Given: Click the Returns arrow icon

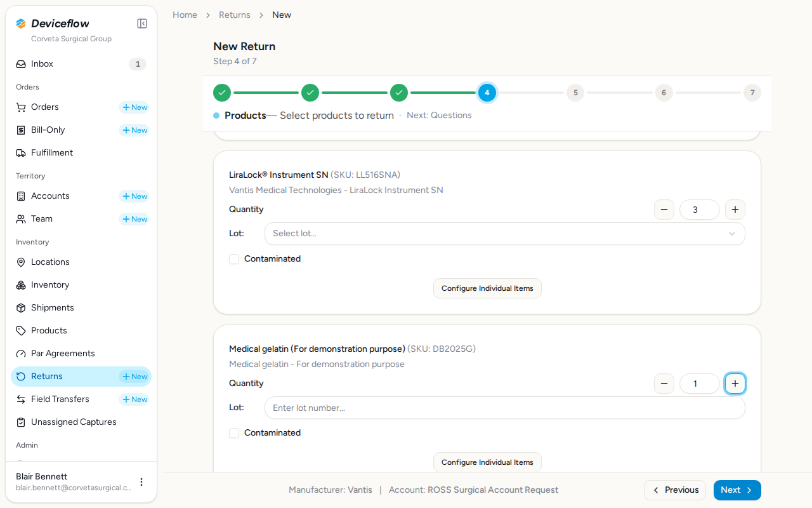Looking at the screenshot, I should click(21, 377).
